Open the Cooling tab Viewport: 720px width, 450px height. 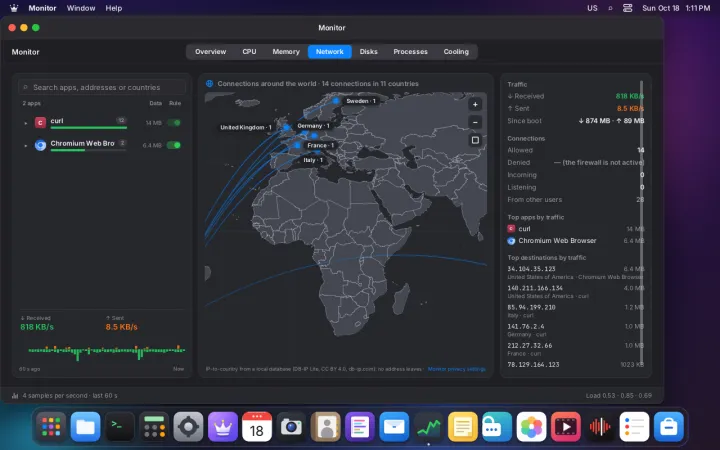pyautogui.click(x=456, y=51)
